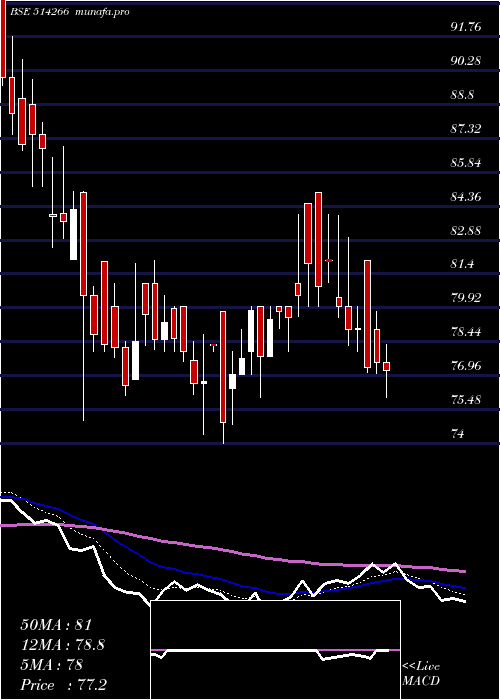500x700 pixels.
Task: Click the 91.76 price axis label
Action: [x=466, y=27]
